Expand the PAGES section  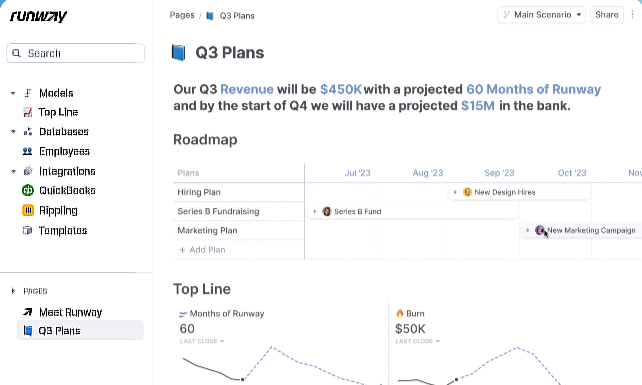point(13,291)
